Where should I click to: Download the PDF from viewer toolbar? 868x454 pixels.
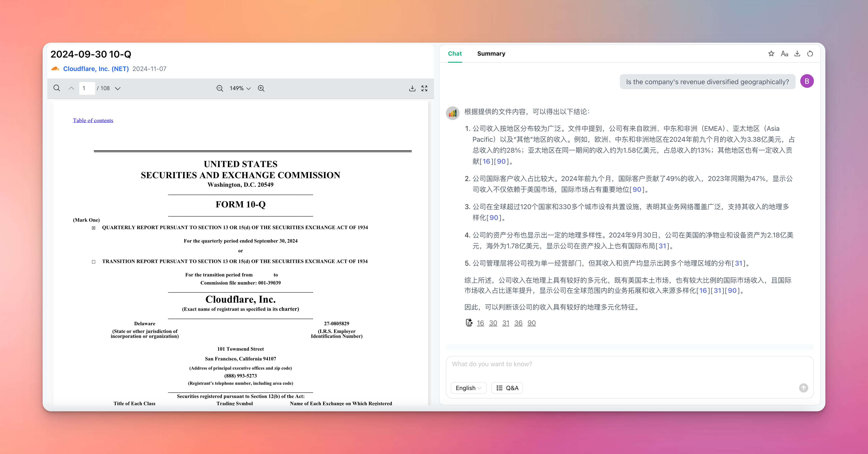pos(412,88)
